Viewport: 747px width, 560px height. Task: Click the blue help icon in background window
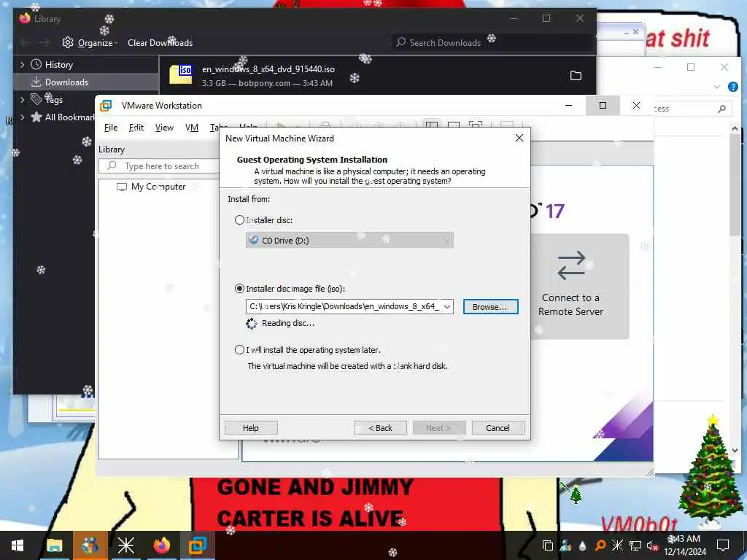732,87
